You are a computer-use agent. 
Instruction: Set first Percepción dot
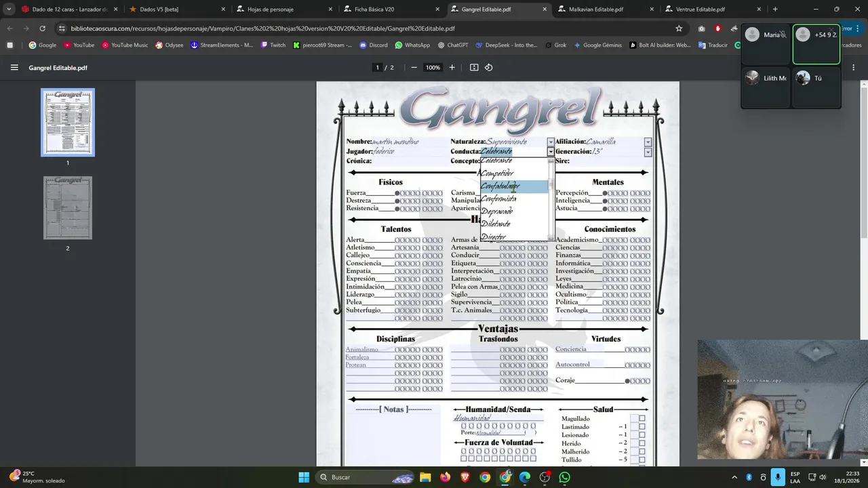click(605, 193)
